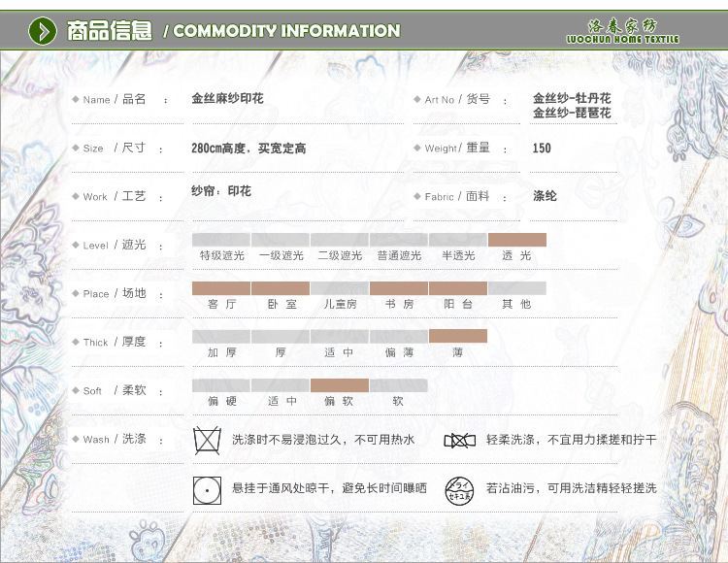Click the do-not-wash hot water icon
The height and width of the screenshot is (563, 728).
pyautogui.click(x=207, y=440)
